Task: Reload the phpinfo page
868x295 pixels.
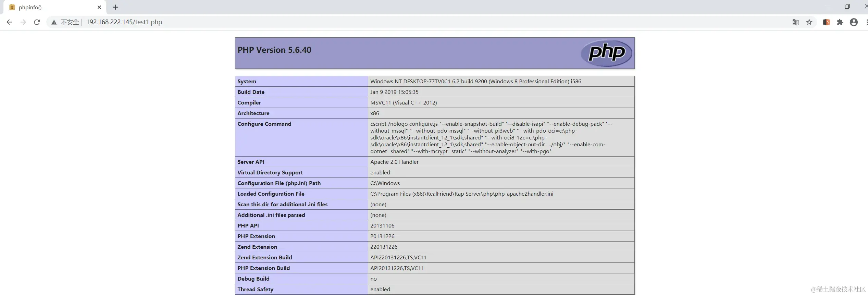Action: point(37,22)
